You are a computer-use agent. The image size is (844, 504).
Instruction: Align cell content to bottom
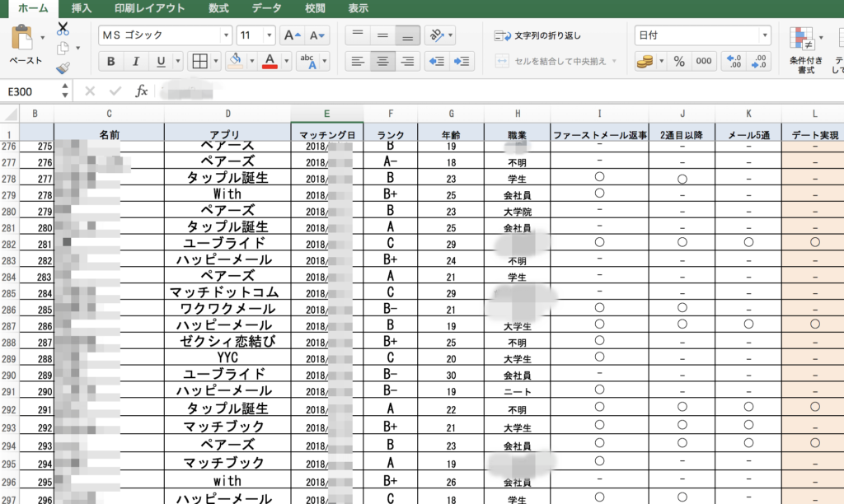pos(407,35)
